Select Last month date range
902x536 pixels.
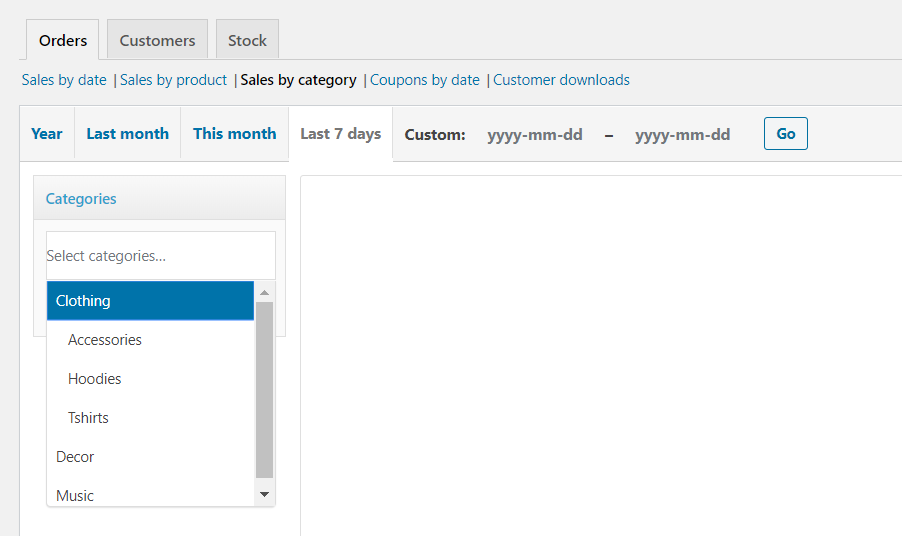(x=127, y=134)
